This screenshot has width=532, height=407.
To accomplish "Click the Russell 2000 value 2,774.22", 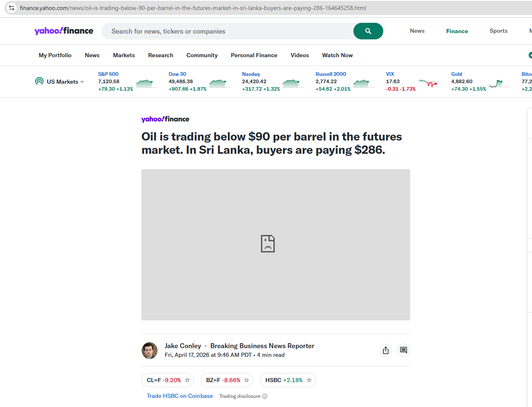I will [326, 82].
